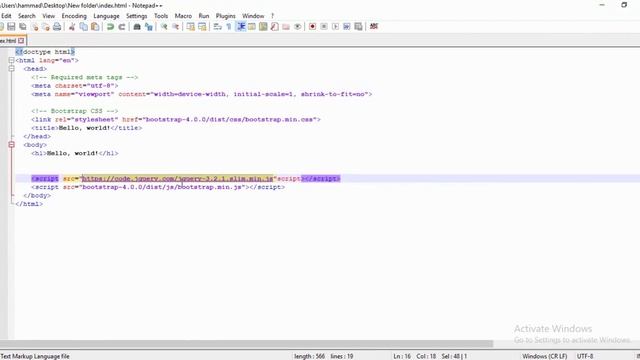640x360 pixels.
Task: Click the h1 Hello, world! code line
Action: [75, 153]
